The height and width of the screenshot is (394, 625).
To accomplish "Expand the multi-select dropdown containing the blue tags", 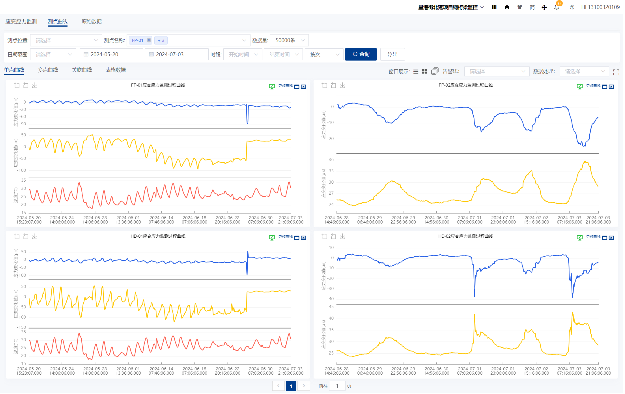I will pos(188,40).
